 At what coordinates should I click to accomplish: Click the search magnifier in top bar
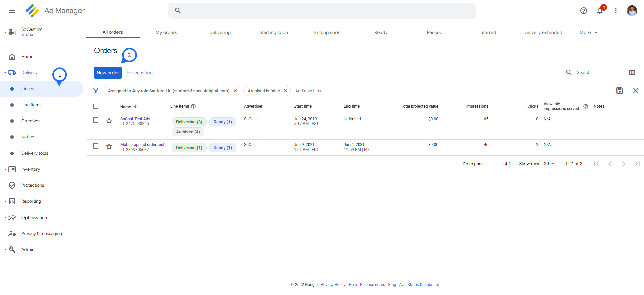click(178, 11)
